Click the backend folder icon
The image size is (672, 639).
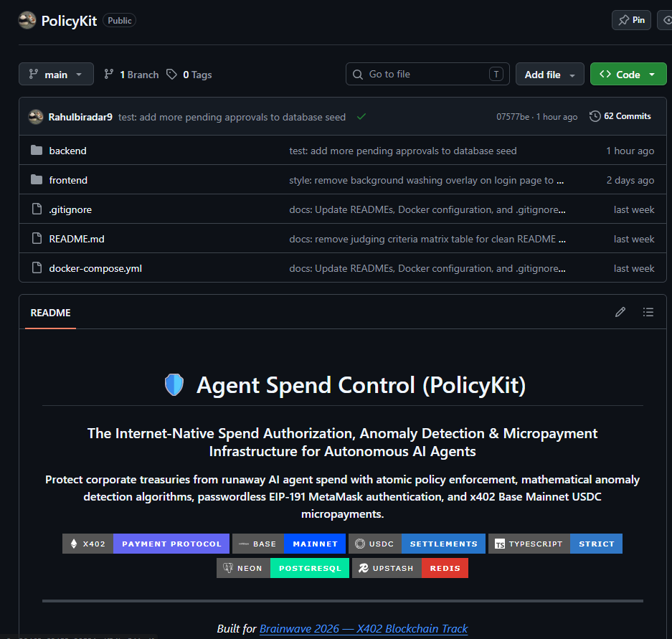(x=37, y=151)
